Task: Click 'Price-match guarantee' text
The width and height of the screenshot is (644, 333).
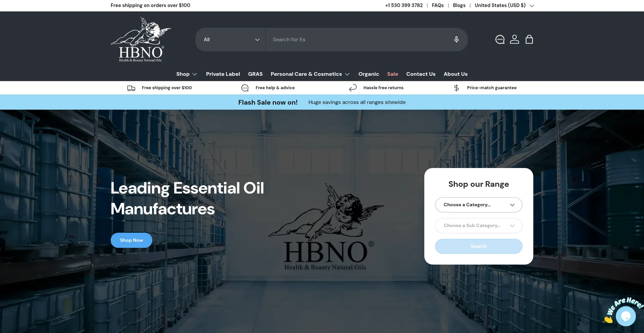Action: point(492,88)
